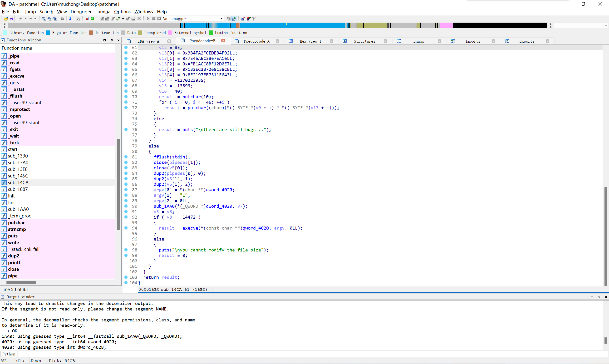Click the Open file toolbar icon
The height and width of the screenshot is (364, 609).
[x=6, y=19]
